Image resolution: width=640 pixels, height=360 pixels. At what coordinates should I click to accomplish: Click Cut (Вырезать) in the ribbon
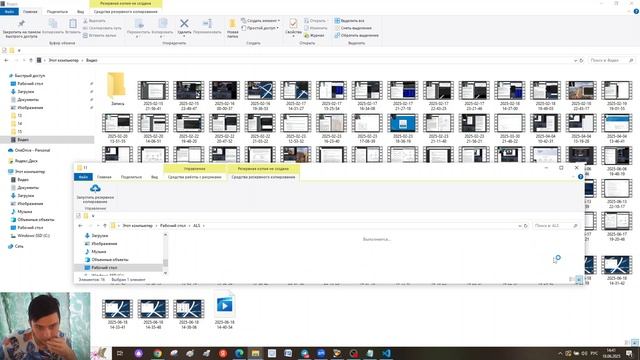94,20
